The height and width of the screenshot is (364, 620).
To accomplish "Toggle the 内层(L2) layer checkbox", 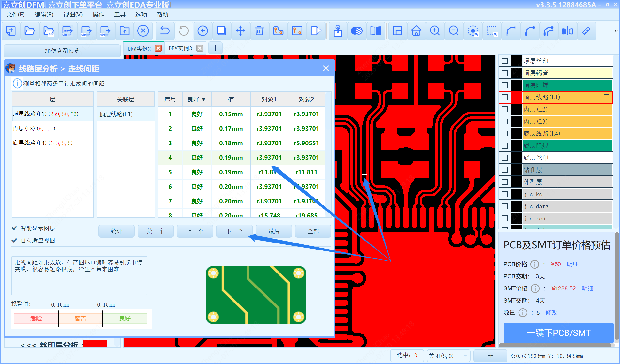I will point(505,109).
